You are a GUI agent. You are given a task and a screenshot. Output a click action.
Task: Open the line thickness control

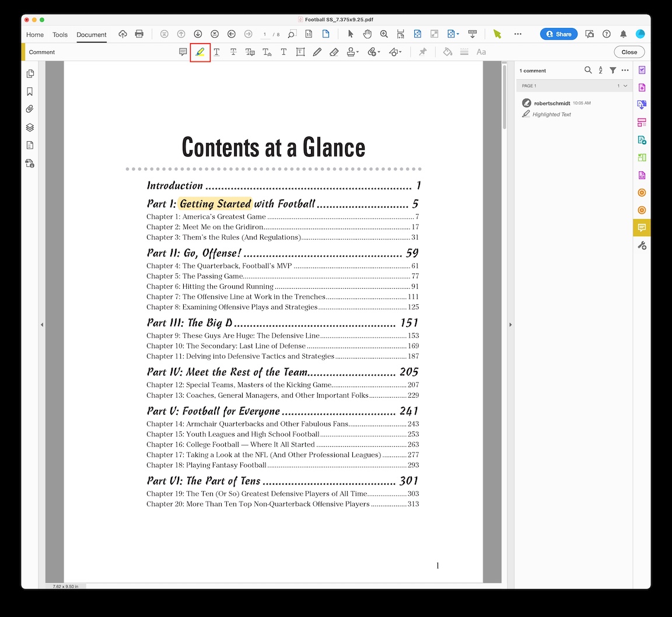[x=464, y=52]
